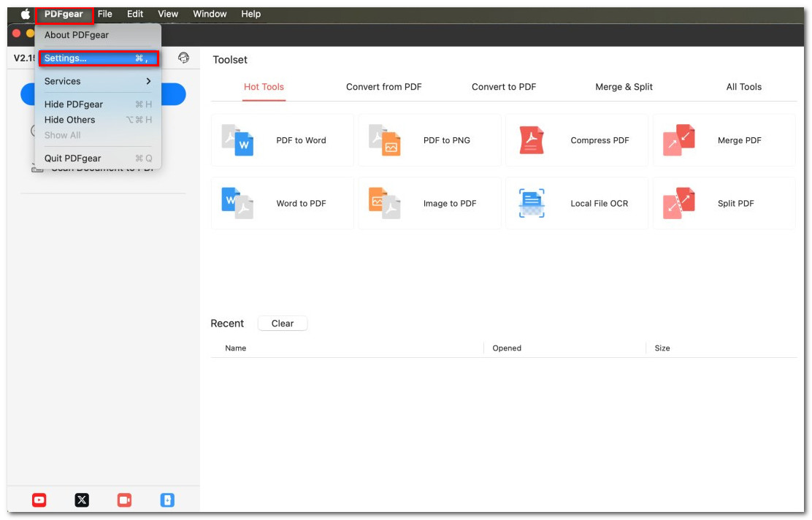The height and width of the screenshot is (520, 812).
Task: Switch to the Convert from PDF tab
Action: click(x=383, y=87)
